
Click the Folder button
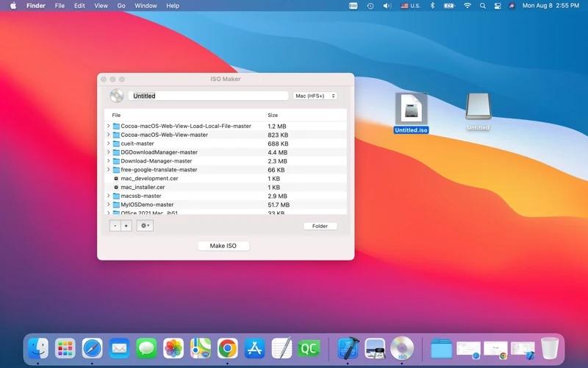[320, 226]
